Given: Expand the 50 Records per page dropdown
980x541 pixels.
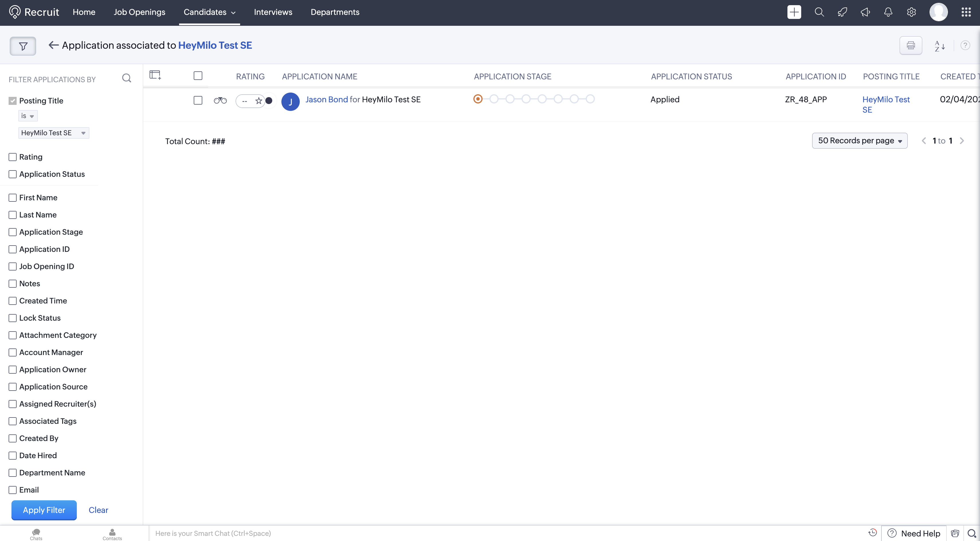Looking at the screenshot, I should pos(859,141).
